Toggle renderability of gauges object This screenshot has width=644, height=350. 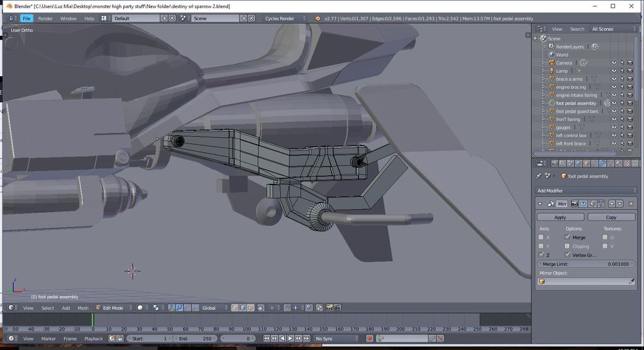click(630, 127)
